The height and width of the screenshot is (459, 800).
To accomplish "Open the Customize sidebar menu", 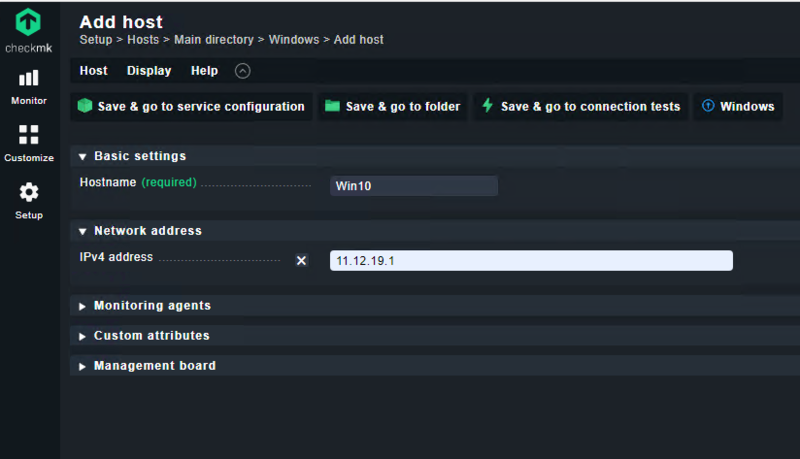I will coord(29,142).
